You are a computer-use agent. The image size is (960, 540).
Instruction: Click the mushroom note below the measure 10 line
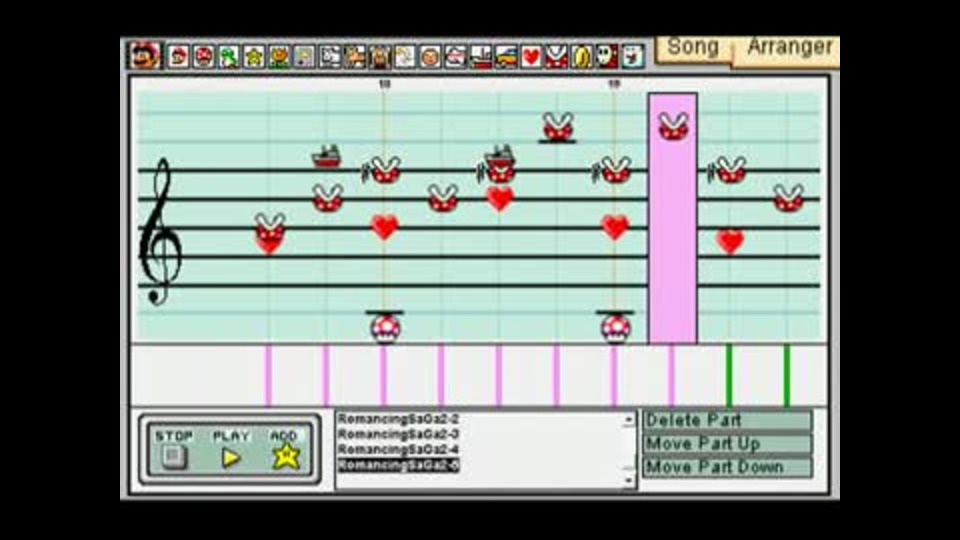[385, 329]
